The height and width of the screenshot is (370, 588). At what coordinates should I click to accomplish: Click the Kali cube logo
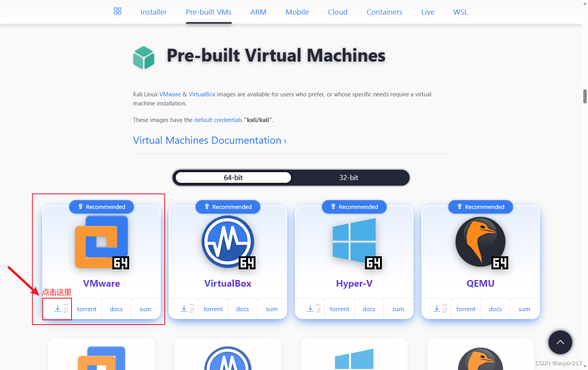coord(144,58)
